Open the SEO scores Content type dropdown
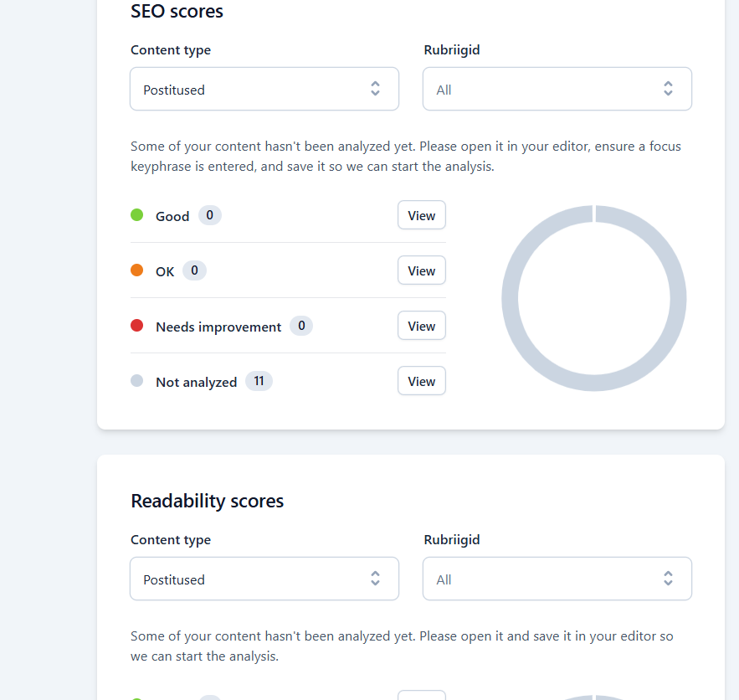The width and height of the screenshot is (739, 700). click(x=264, y=89)
